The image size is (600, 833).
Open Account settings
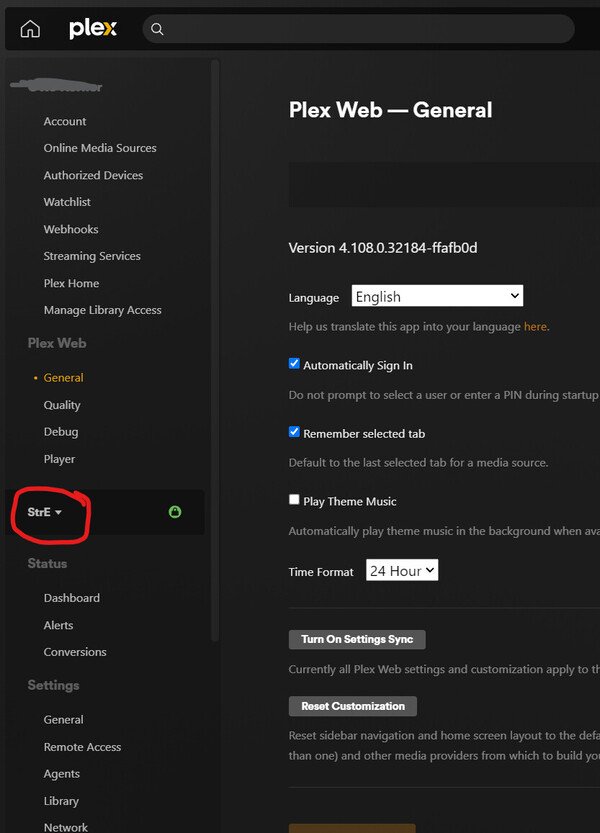tap(65, 122)
